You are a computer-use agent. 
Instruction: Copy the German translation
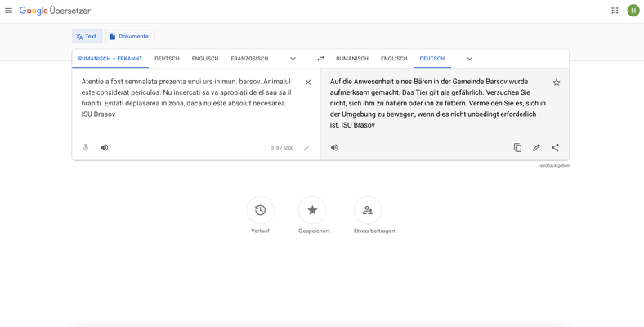click(517, 147)
